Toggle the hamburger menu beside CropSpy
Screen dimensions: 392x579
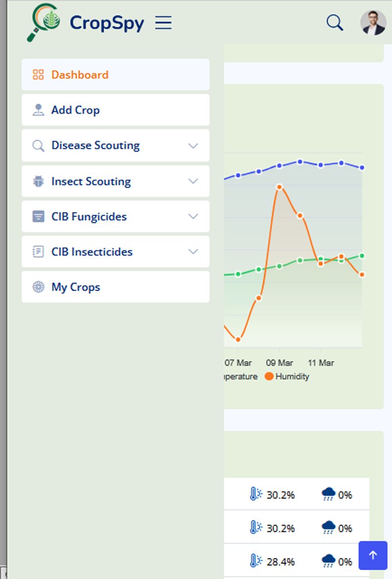coord(164,23)
